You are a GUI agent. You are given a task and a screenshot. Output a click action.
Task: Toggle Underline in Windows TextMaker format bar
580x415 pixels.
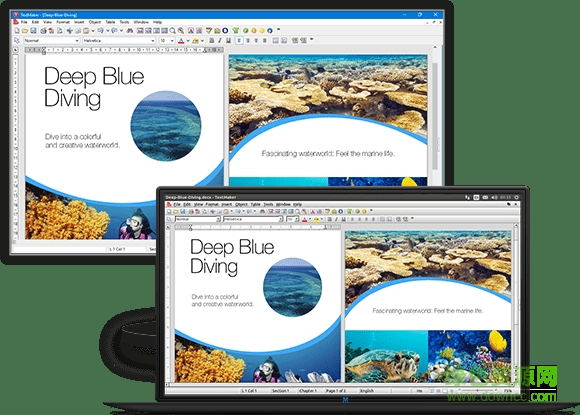pos(229,41)
